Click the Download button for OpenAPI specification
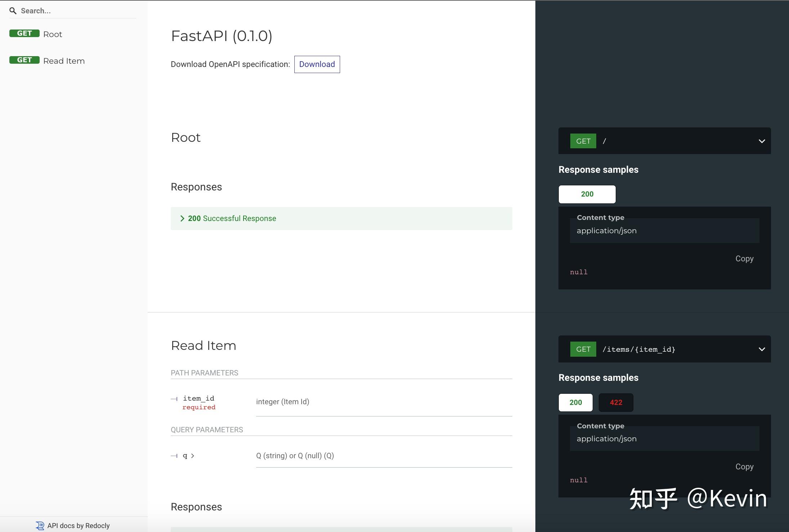 316,64
